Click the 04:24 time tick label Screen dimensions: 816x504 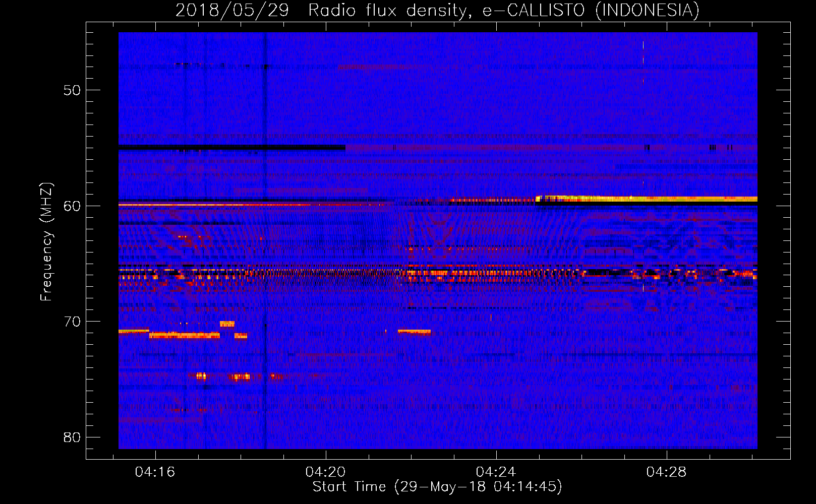point(496,472)
